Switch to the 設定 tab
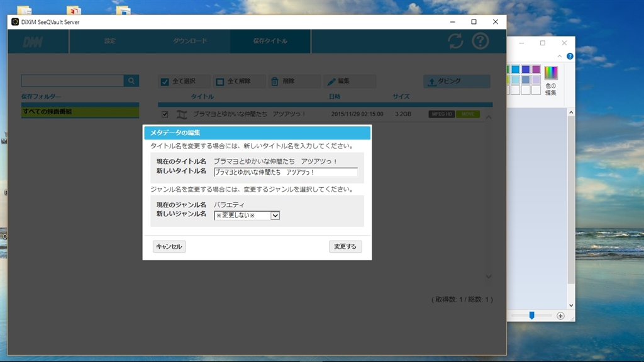Screen dimensions: 644x362 [109, 41]
